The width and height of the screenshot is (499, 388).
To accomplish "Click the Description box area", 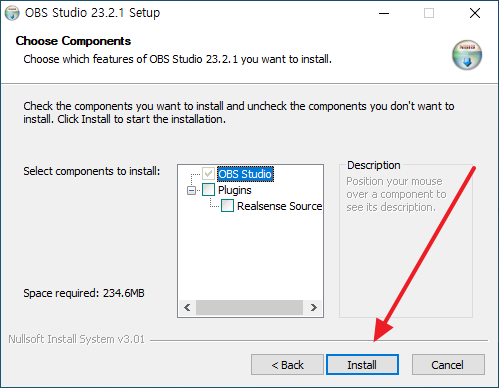I will click(x=406, y=240).
